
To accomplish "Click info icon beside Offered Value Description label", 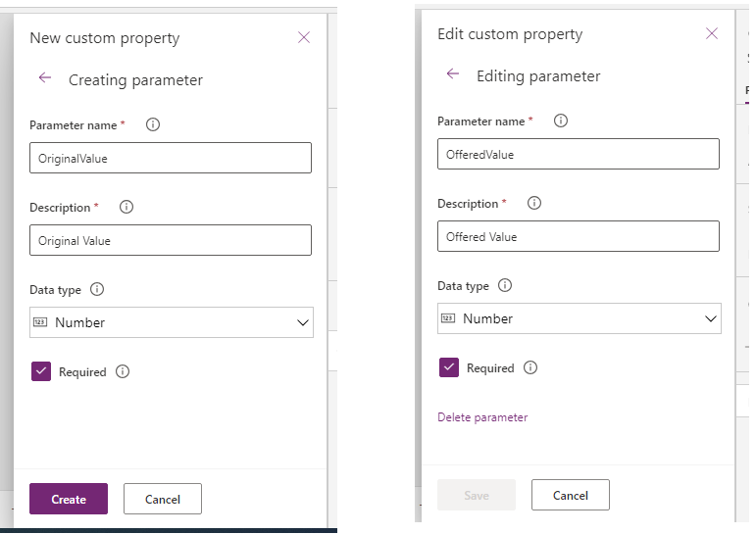I will [x=533, y=204].
